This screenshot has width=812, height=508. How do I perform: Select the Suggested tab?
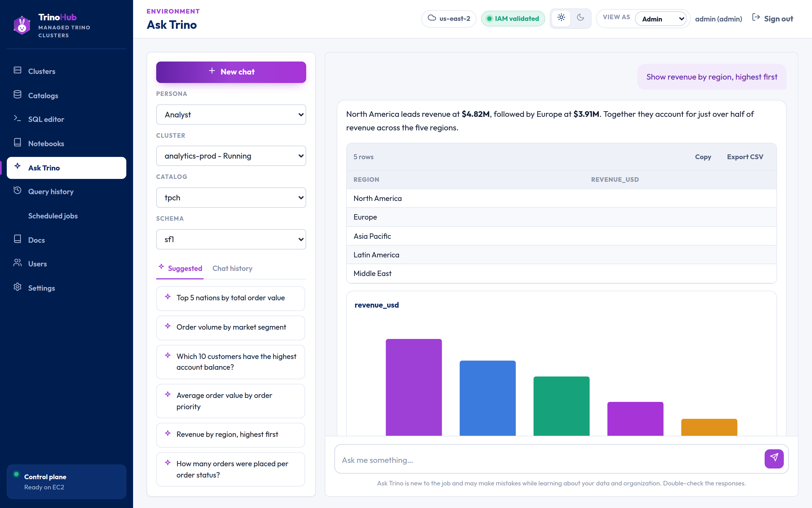(180, 268)
